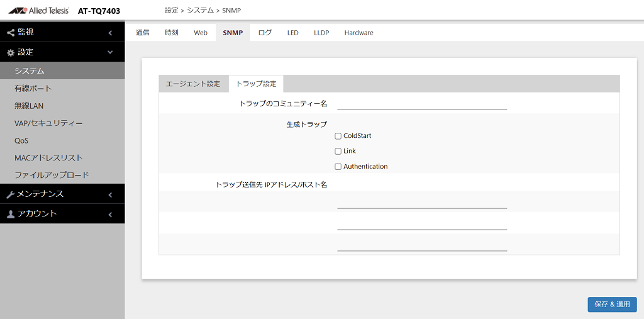Click the 保存 & 適用 button
The image size is (644, 319).
pyautogui.click(x=612, y=305)
